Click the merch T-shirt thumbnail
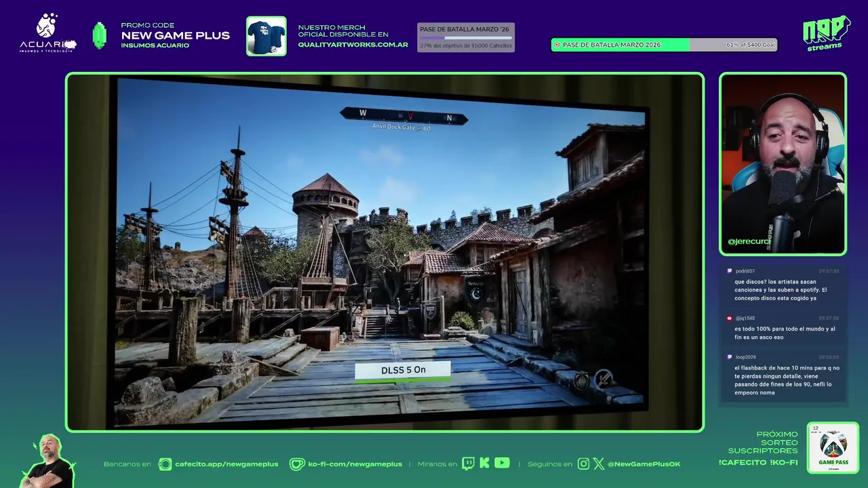 coord(266,36)
